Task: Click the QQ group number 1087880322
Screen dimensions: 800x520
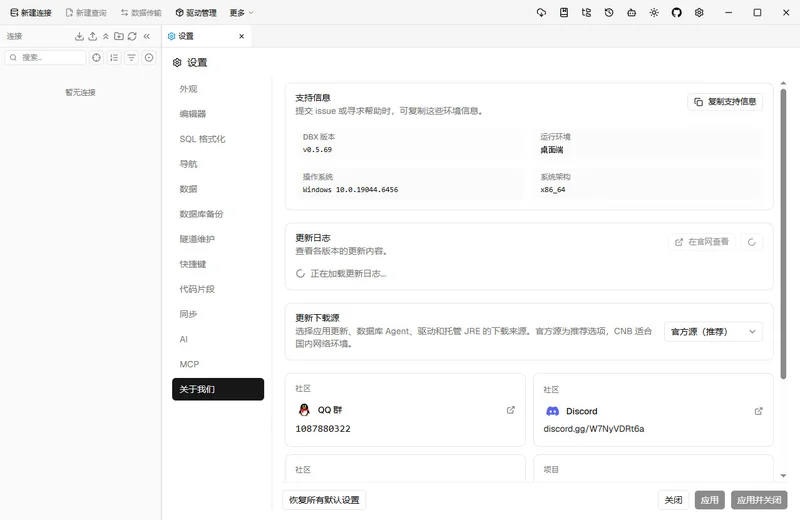Action: (x=323, y=429)
